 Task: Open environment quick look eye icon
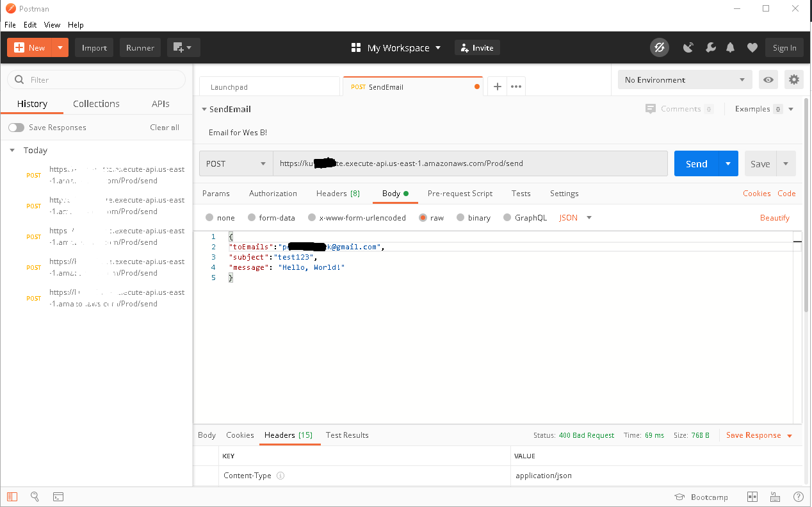[768, 80]
